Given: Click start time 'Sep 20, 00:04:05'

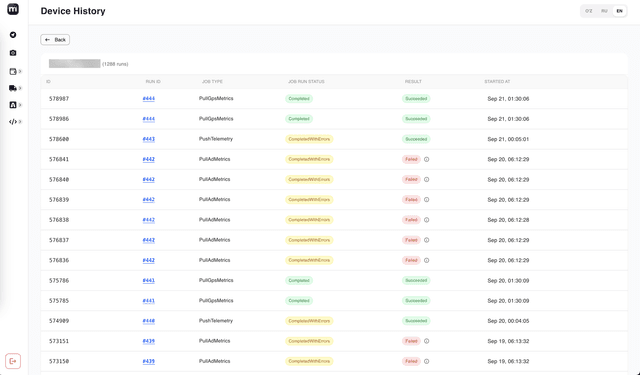Looking at the screenshot, I should tap(508, 321).
